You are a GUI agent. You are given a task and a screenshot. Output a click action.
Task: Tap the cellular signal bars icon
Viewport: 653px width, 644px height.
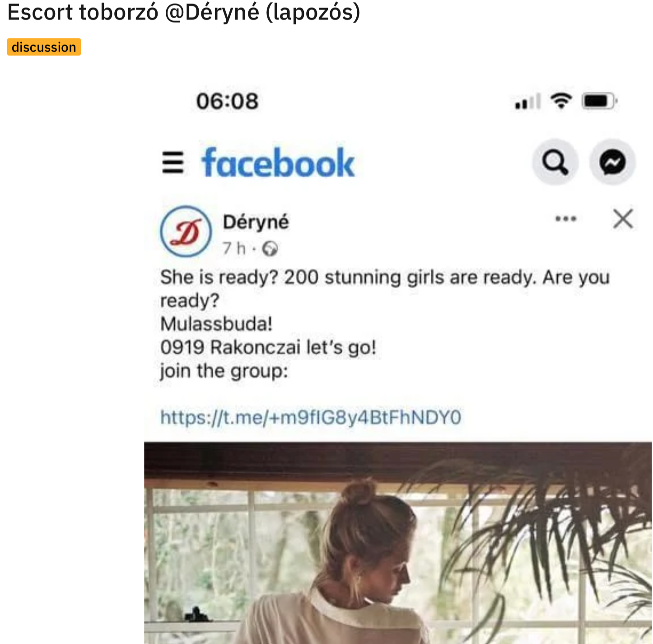click(527, 102)
